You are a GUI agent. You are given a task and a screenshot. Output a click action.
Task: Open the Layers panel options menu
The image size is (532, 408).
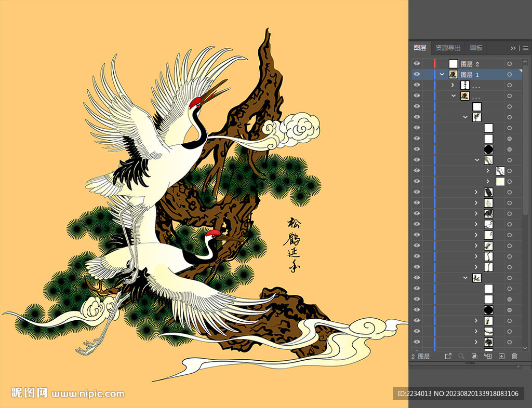526,48
